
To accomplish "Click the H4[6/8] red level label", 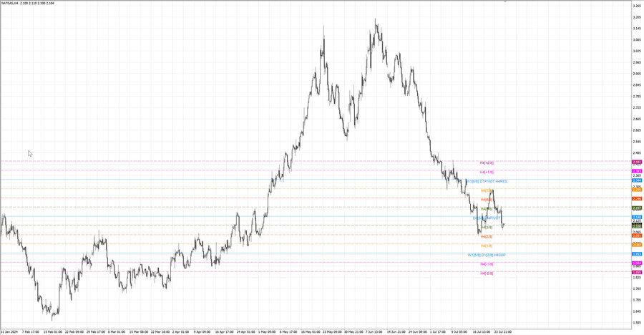I will point(487,200).
